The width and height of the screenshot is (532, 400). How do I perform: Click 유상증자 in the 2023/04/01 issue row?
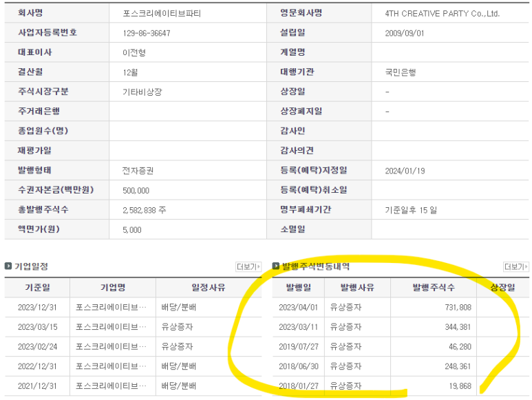click(x=345, y=307)
